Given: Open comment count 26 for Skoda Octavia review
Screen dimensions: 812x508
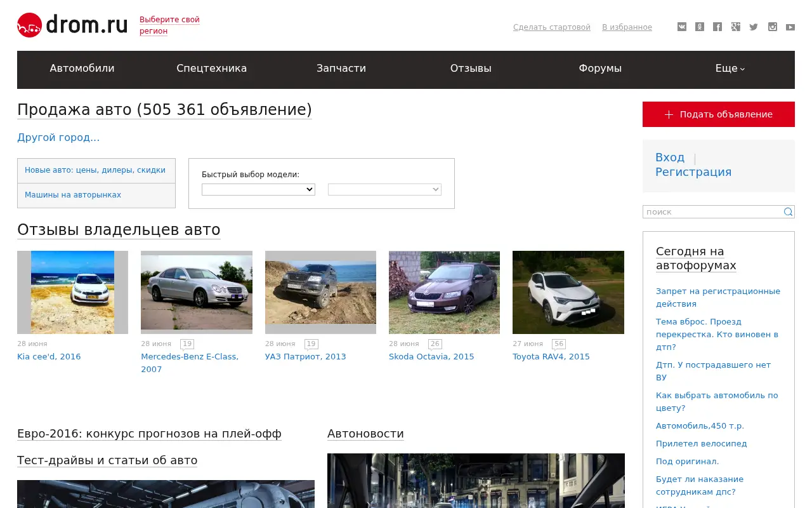Looking at the screenshot, I should (435, 344).
